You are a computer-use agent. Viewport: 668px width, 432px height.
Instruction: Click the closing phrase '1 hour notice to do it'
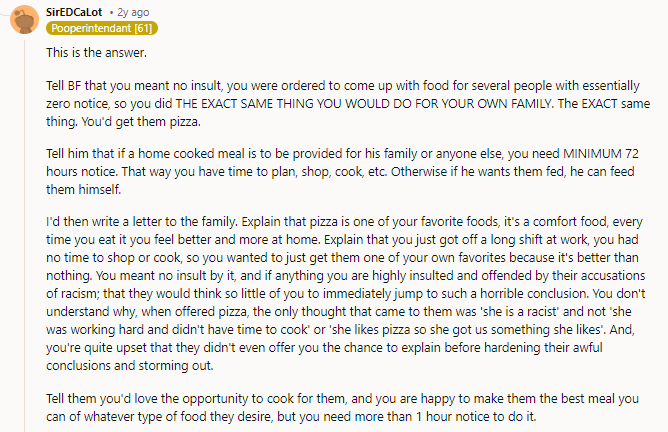pos(475,422)
